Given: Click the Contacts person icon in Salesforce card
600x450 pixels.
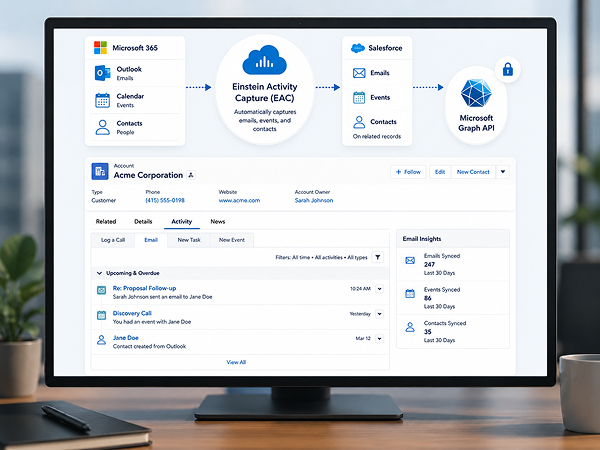Looking at the screenshot, I should 359,122.
